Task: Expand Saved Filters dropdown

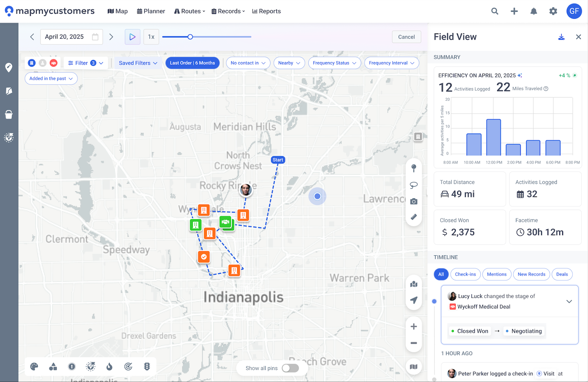Action: tap(138, 63)
